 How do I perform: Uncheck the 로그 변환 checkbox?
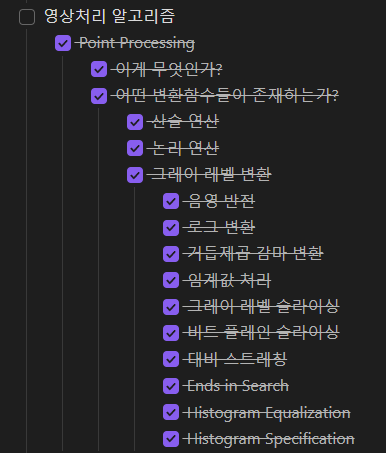(171, 228)
